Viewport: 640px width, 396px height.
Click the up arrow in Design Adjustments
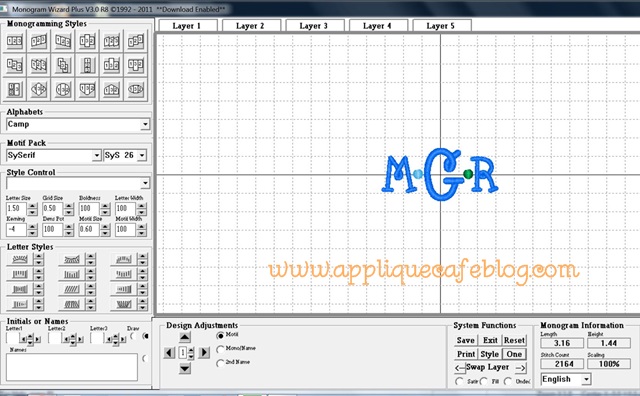click(184, 337)
